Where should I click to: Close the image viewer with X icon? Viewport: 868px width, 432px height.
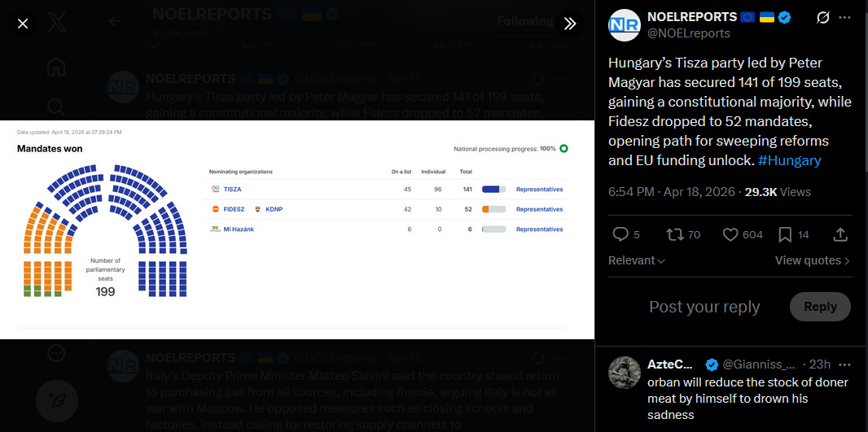click(x=23, y=24)
